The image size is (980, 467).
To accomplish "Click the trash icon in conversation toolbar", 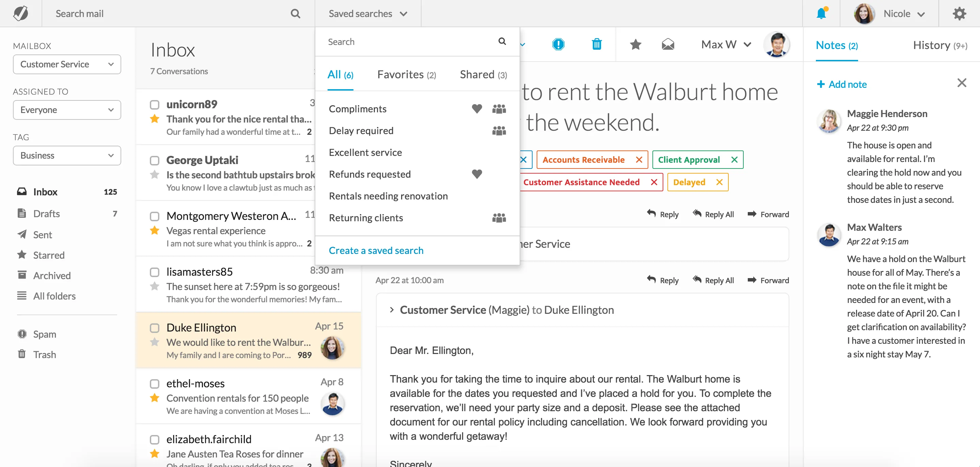I will click(597, 45).
